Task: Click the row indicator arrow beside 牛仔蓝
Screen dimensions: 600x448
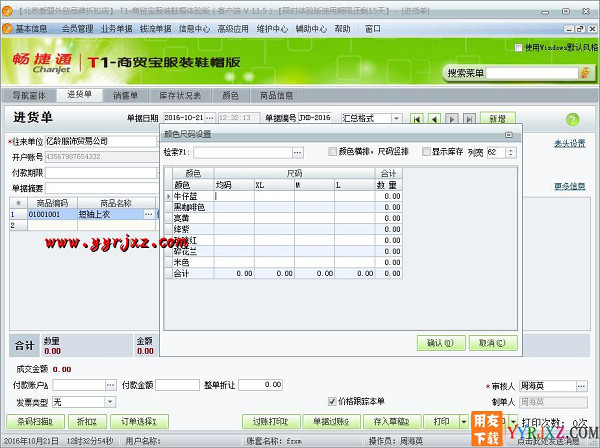Action: (x=168, y=196)
